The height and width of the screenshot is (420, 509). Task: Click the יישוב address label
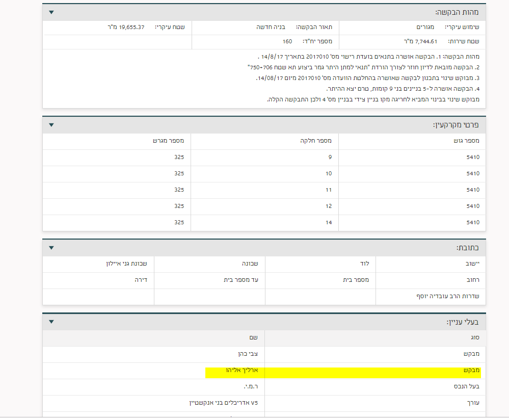point(472,264)
